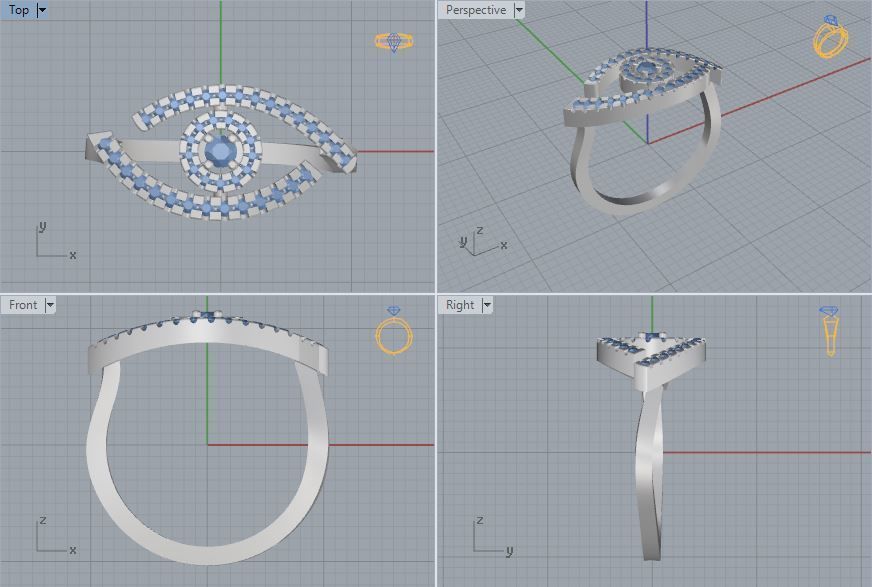Click the x-z axis indicator in Front viewport
Viewport: 872px width, 587px height.
(x=56, y=536)
